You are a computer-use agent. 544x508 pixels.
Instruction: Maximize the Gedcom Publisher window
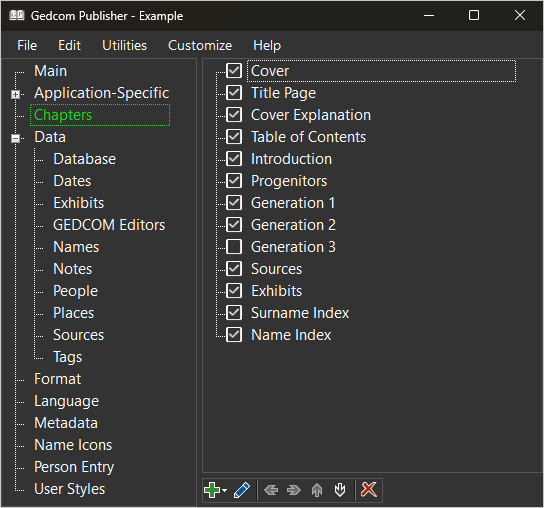pos(474,15)
